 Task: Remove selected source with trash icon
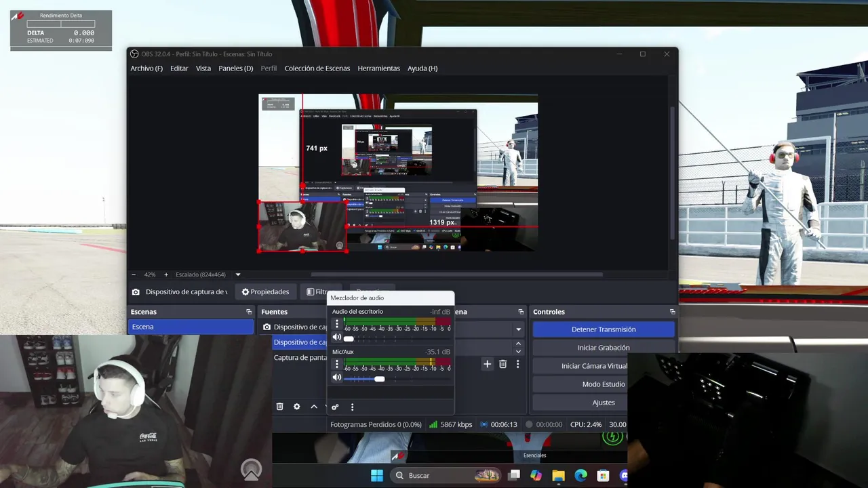coord(279,407)
